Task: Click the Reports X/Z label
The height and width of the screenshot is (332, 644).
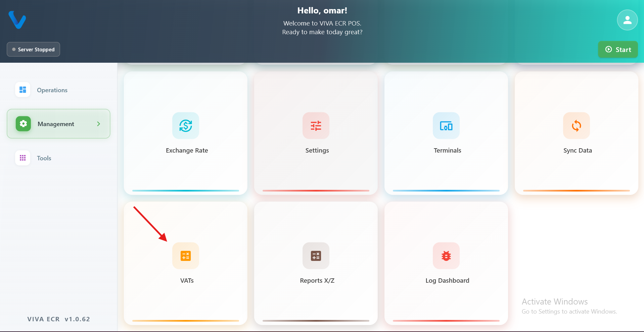Action: coord(317,281)
